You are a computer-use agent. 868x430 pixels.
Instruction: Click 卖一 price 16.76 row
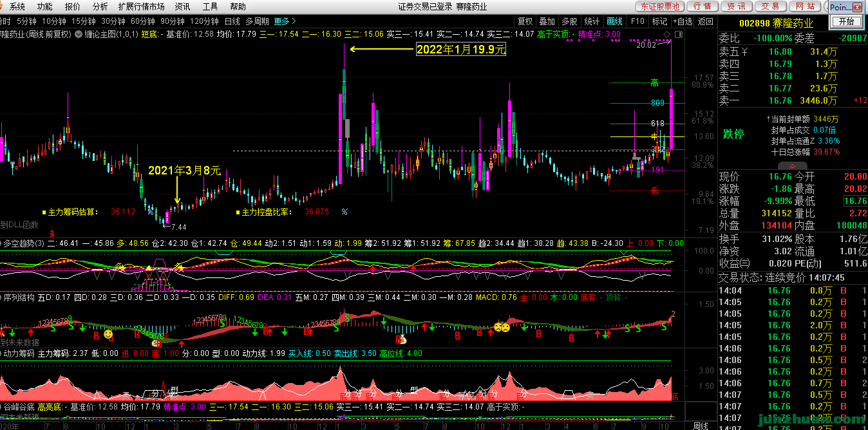pos(792,100)
